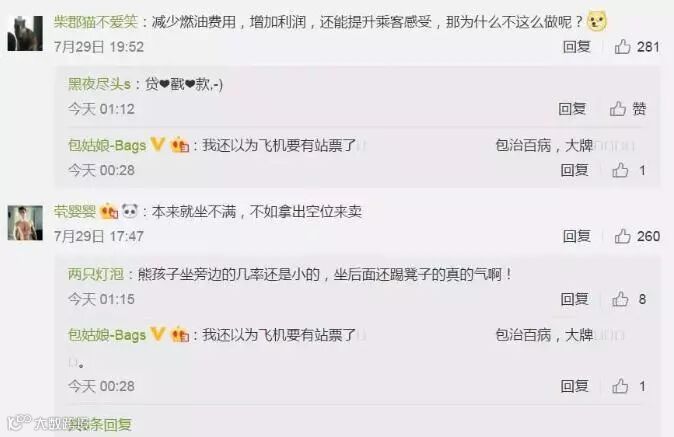The height and width of the screenshot is (437, 674).
Task: Like the comment with 281 likes
Action: 622,46
